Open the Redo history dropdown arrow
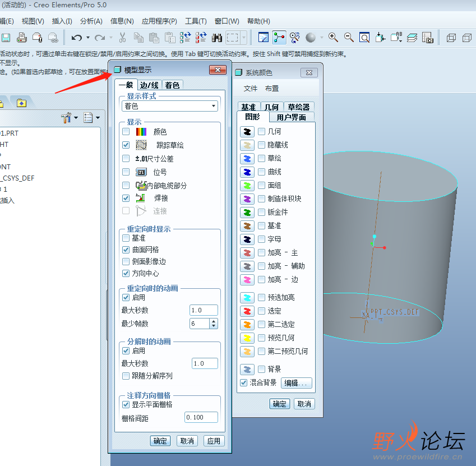 tap(111, 38)
